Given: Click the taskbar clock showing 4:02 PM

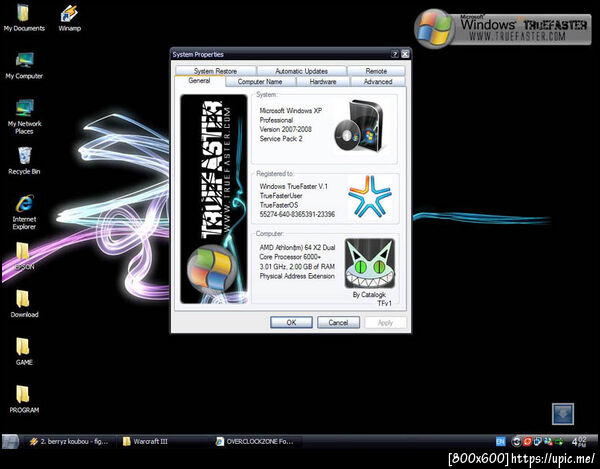Looking at the screenshot, I should coord(579,441).
